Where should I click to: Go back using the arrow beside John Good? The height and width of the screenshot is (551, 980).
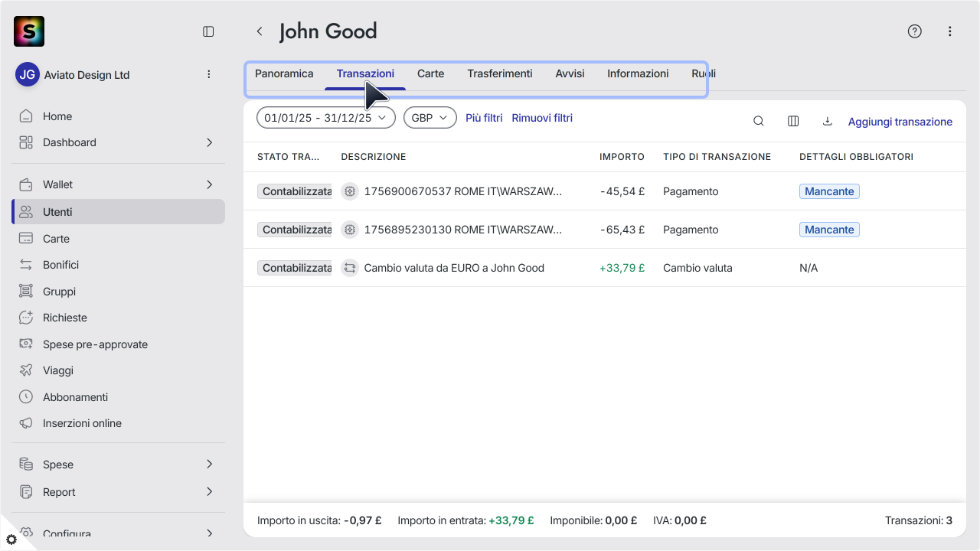click(260, 31)
